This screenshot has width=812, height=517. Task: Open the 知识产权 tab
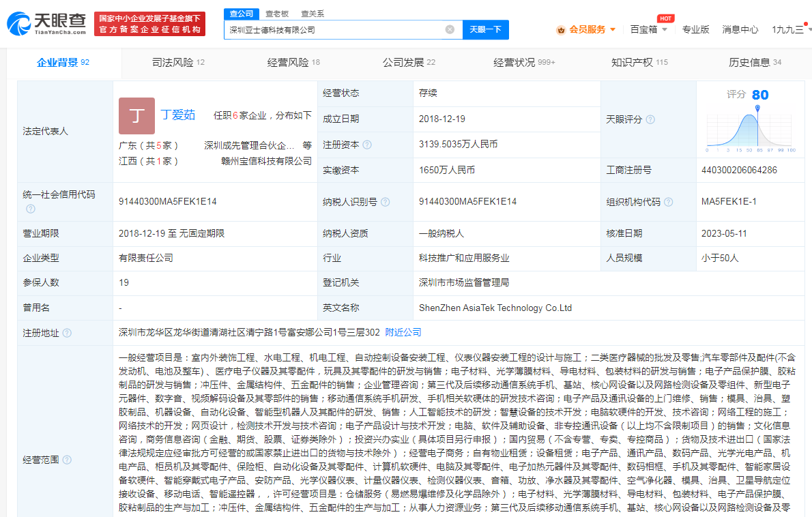[639, 63]
